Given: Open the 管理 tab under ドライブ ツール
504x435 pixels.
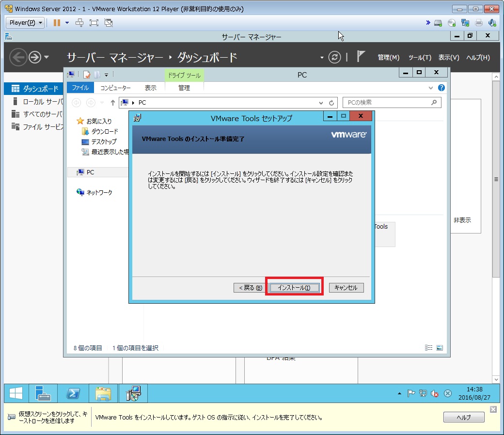Looking at the screenshot, I should (184, 88).
